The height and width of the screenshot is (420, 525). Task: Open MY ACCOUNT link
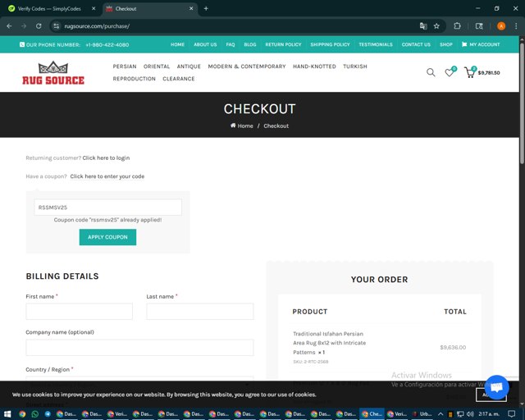coord(481,44)
